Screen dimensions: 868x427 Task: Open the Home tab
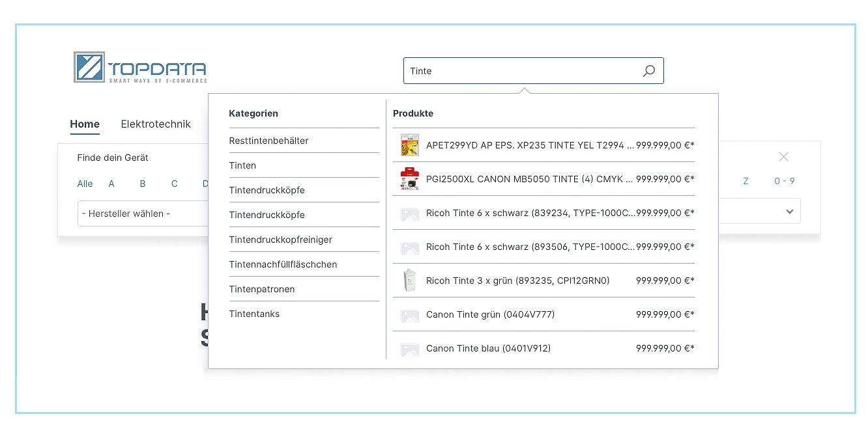point(85,124)
